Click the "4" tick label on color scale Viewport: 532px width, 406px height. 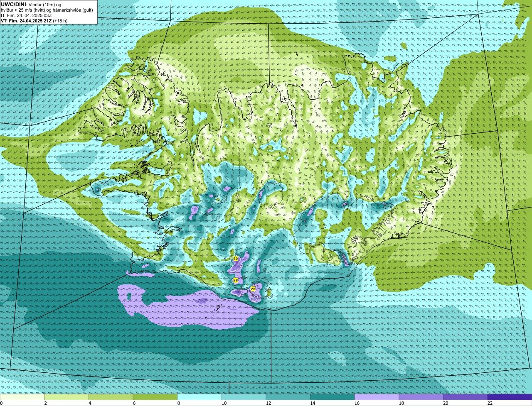[x=90, y=403]
